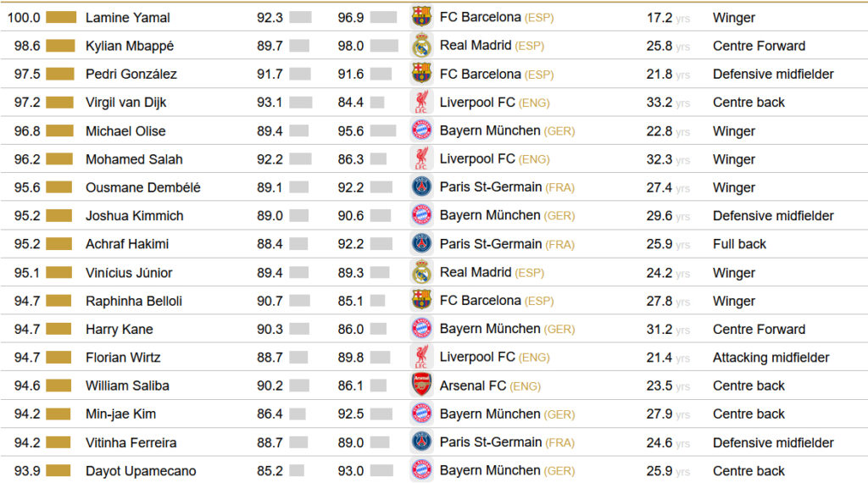Open Pedri González's player profile

pos(131,74)
